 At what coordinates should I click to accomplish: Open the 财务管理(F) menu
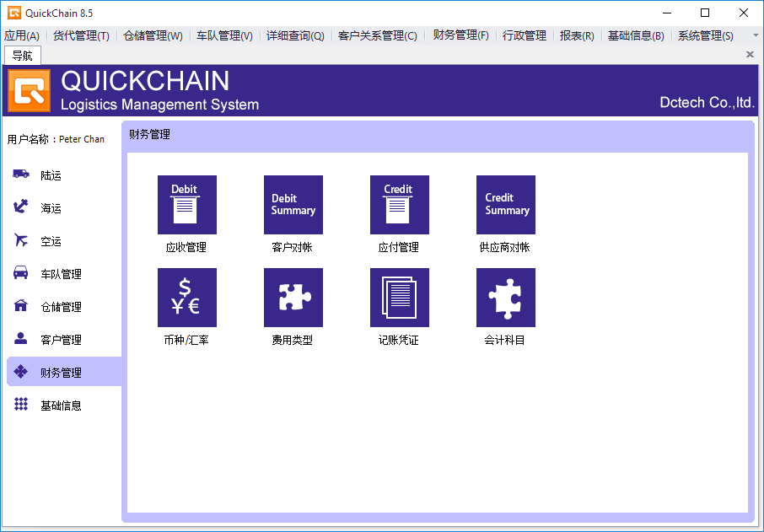click(460, 35)
